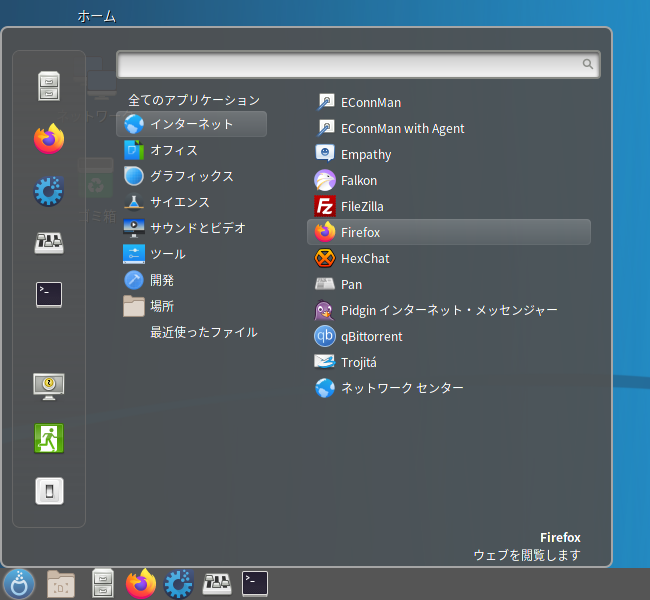Launch the Falkon browser
The width and height of the screenshot is (650, 600).
click(x=449, y=180)
